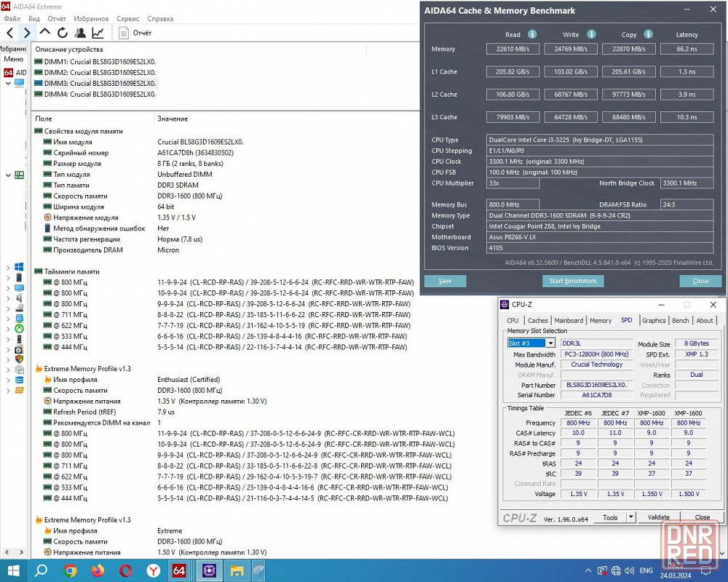Open the Файл menu
The width and height of the screenshot is (728, 582).
(12, 19)
